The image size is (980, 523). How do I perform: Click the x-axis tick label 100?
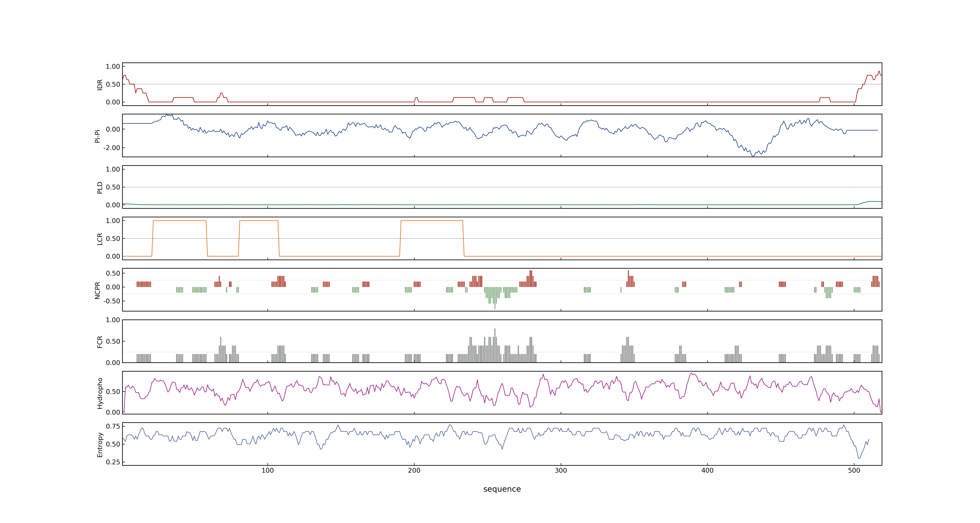(268, 470)
